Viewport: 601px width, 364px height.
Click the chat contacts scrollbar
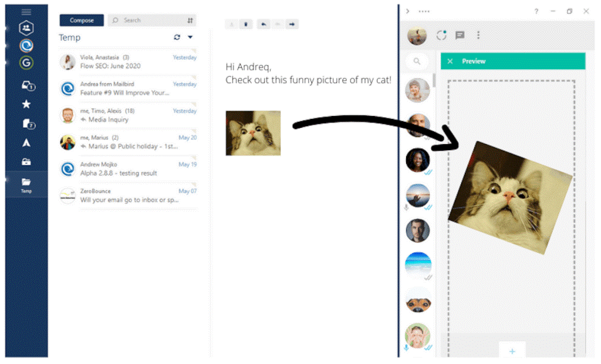434,80
